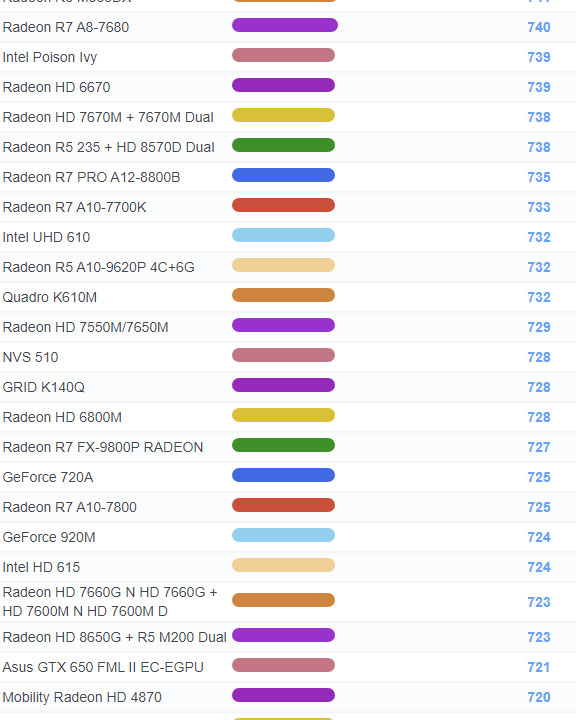Click the red bar for Radeon R7 A10-7800
The width and height of the screenshot is (576, 720).
pos(283,505)
